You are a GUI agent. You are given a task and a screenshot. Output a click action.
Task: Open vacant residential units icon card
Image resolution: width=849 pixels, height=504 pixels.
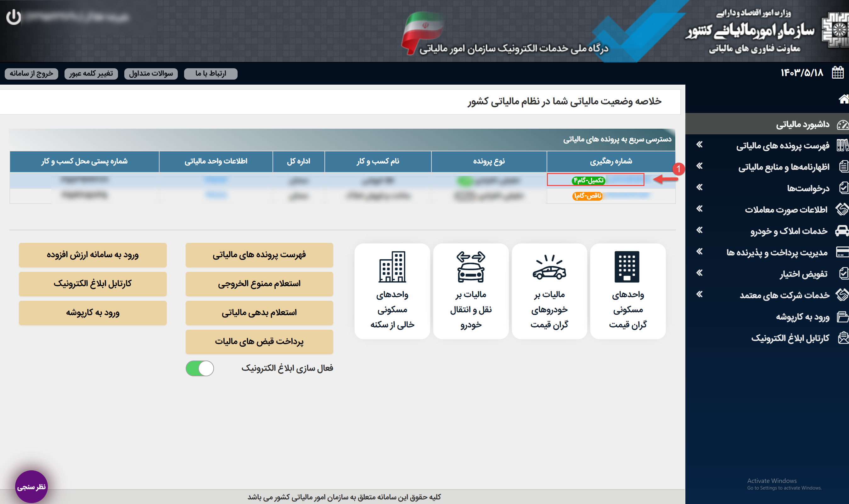pos(392,267)
